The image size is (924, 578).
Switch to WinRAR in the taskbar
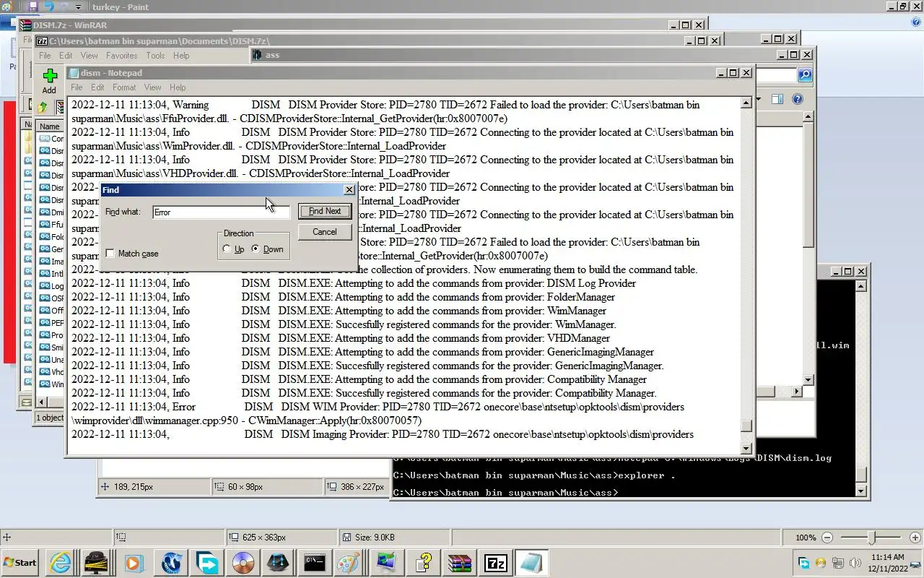tap(459, 563)
